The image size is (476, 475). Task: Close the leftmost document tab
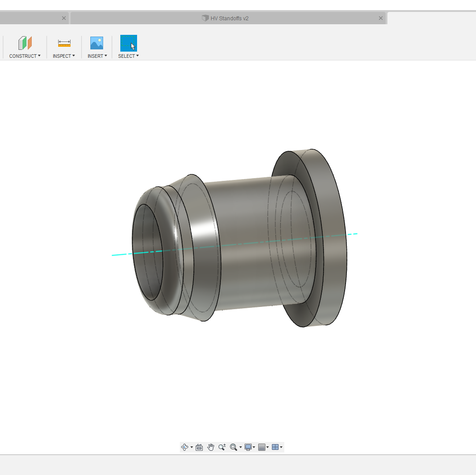click(64, 18)
